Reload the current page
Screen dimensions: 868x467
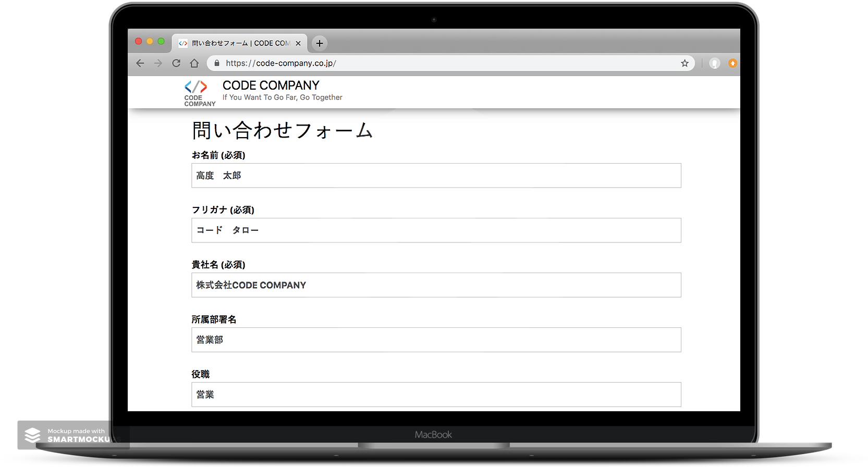176,63
